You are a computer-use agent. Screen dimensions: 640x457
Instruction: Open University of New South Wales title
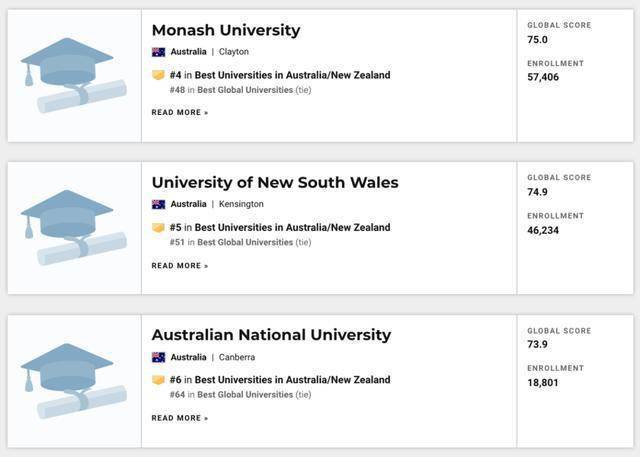click(x=274, y=182)
